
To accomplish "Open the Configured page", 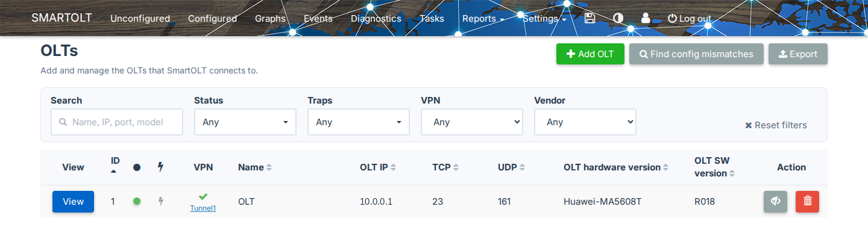I will (212, 19).
